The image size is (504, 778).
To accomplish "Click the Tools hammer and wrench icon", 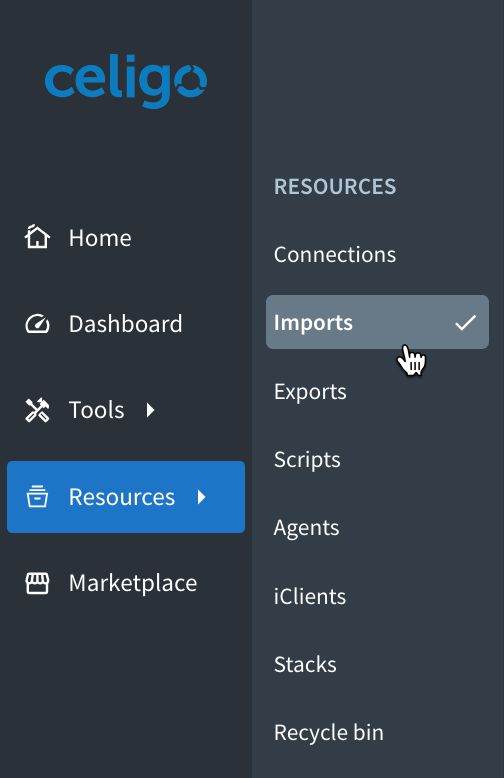I will [x=37, y=410].
